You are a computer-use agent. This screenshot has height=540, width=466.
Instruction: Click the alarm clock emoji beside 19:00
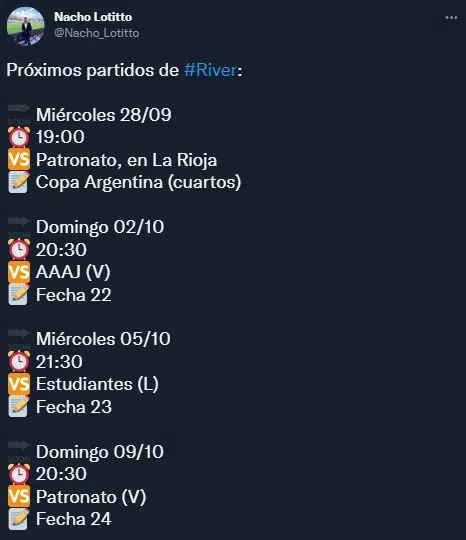pos(19,137)
